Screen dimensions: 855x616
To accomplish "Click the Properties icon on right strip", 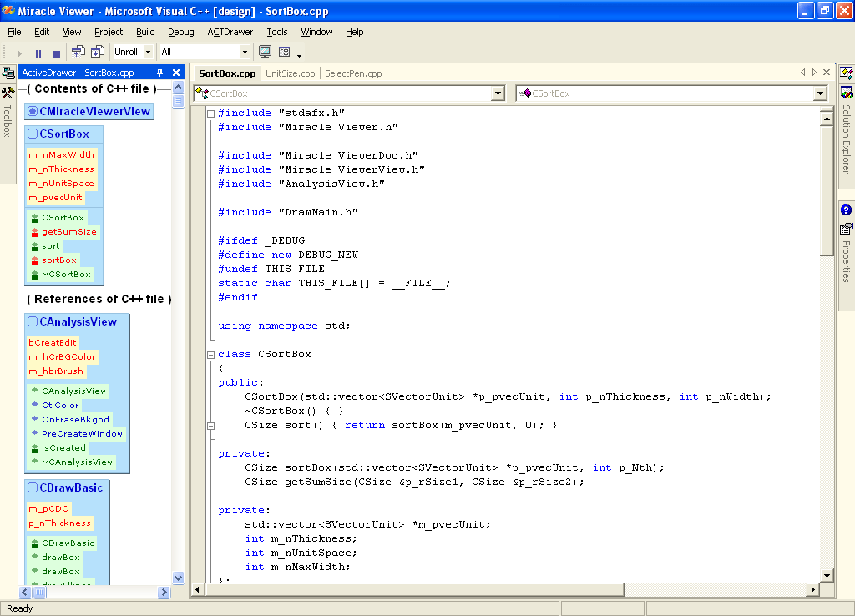I will coord(846,229).
